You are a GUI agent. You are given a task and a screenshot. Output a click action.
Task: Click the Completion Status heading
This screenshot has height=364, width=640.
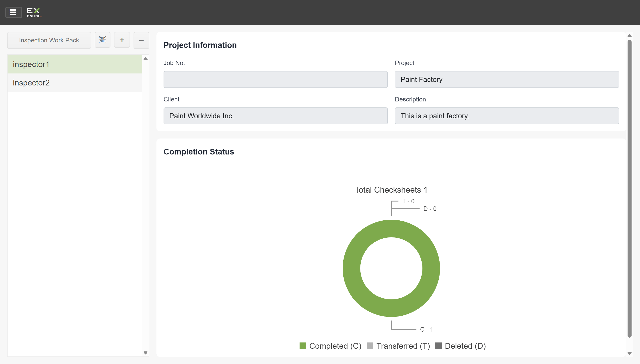pyautogui.click(x=198, y=152)
